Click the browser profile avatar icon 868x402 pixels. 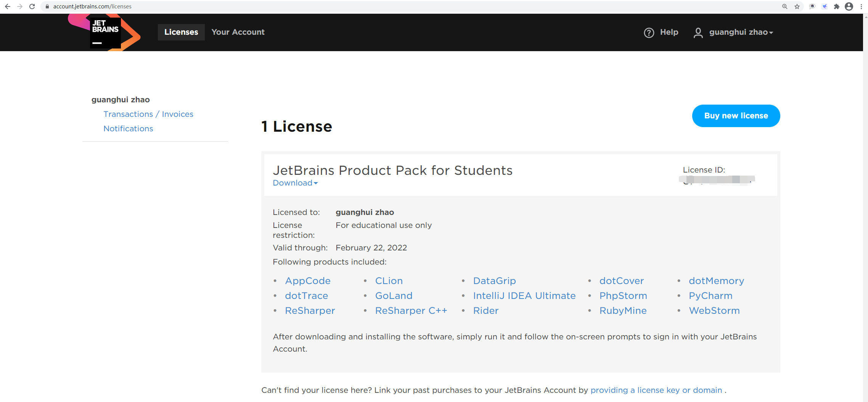[x=849, y=6]
